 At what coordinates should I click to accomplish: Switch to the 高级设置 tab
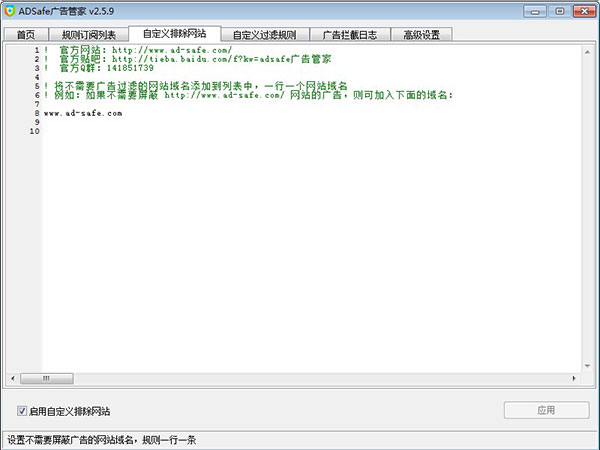coord(421,35)
